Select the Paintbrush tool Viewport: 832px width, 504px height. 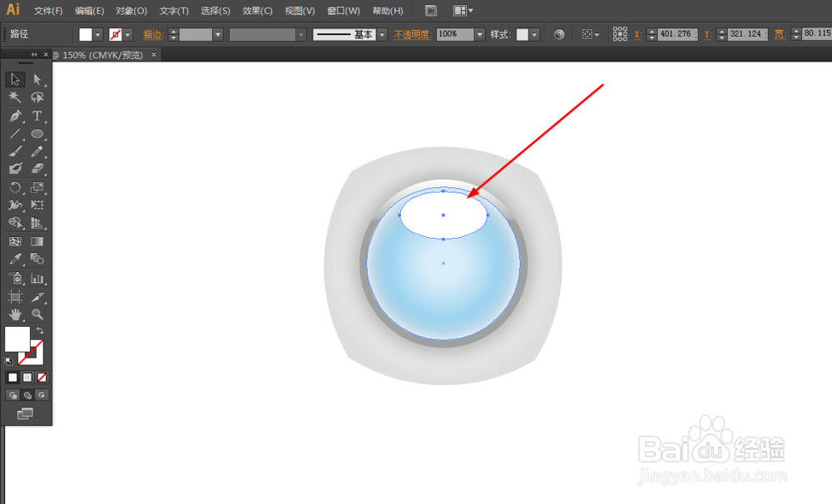[15, 151]
